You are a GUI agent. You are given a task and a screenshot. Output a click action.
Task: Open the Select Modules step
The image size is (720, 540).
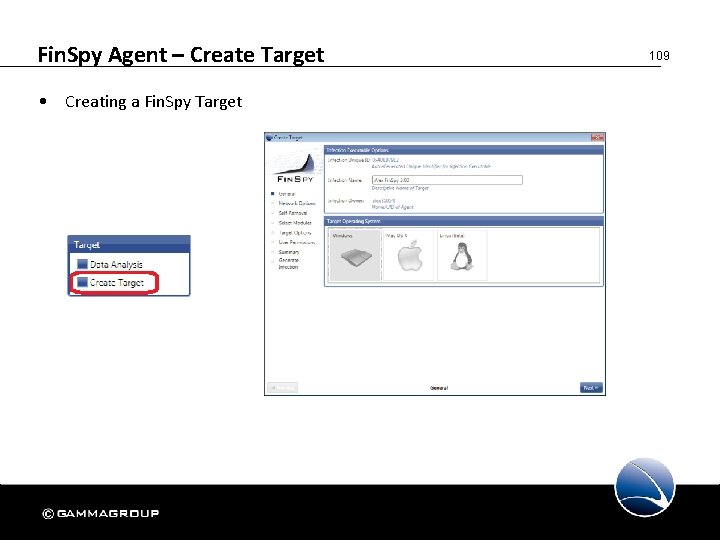[x=295, y=223]
